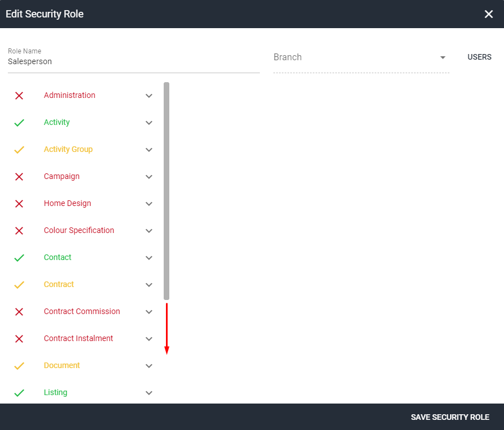Click the red X icon beside Campaign
Screen dimensions: 504x430
pyautogui.click(x=19, y=177)
